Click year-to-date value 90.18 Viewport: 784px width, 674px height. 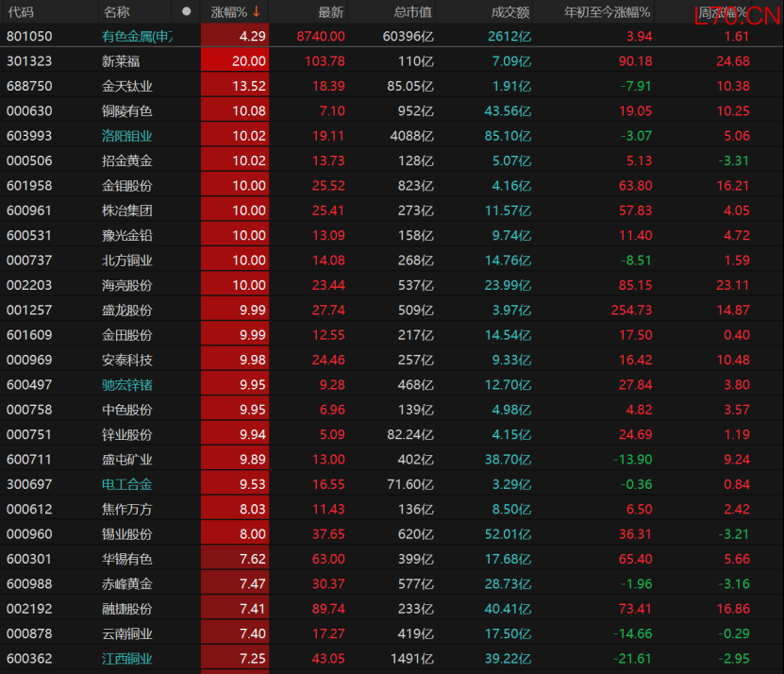click(x=635, y=61)
